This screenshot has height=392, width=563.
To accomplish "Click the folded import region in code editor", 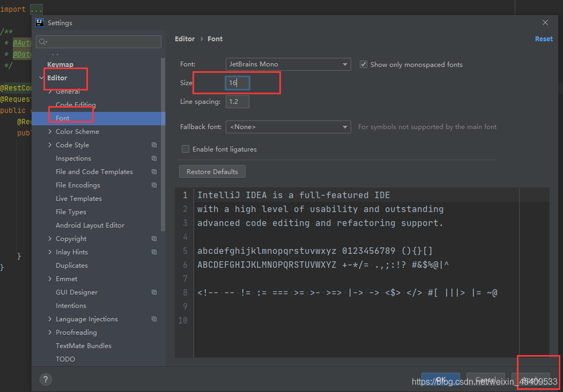I will [36, 9].
